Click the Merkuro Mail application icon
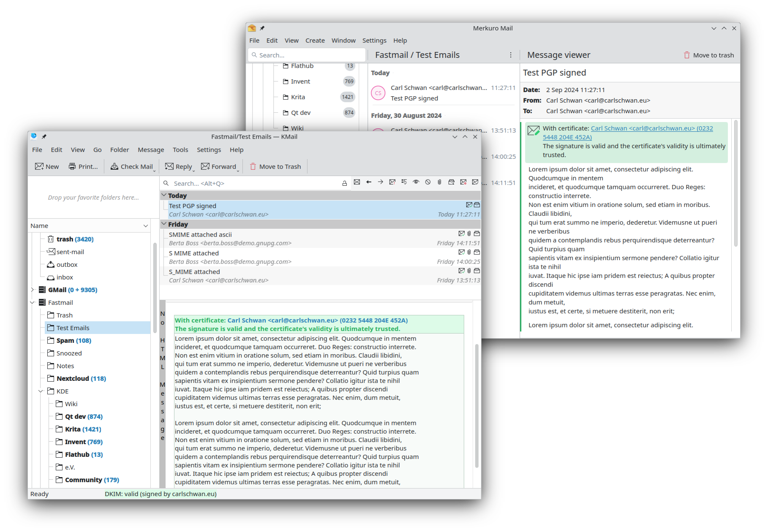This screenshot has height=532, width=768. [x=252, y=28]
